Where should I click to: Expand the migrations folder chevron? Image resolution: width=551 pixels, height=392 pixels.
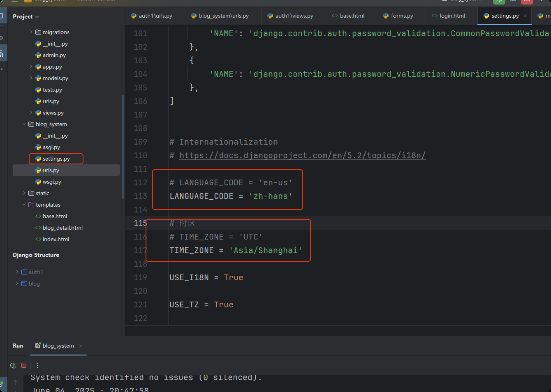coord(31,32)
